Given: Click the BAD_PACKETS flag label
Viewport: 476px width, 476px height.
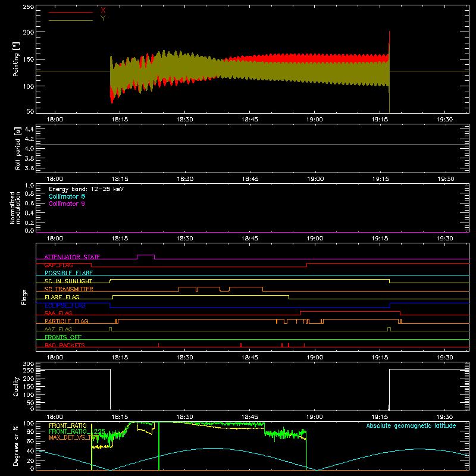Looking at the screenshot, I should click(x=65, y=345).
